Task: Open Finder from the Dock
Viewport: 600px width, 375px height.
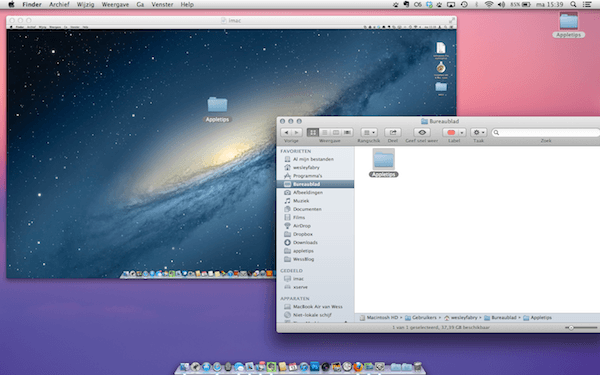Action: [x=184, y=367]
